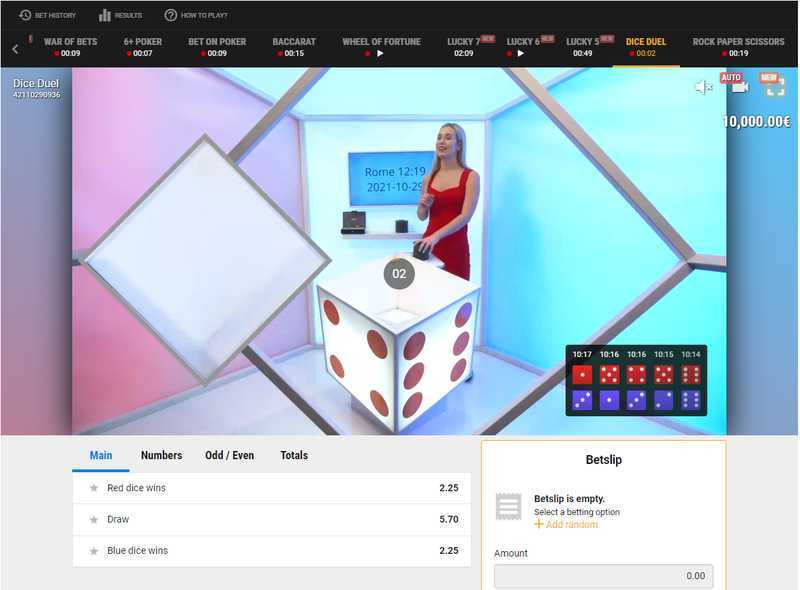The width and height of the screenshot is (800, 590).
Task: Favorite the Draw bet star
Action: (x=94, y=520)
